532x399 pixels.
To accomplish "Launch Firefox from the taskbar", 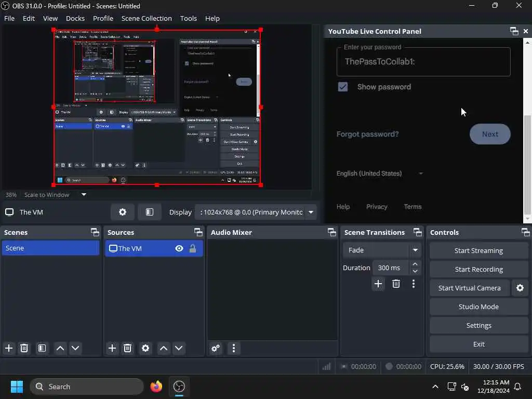I will pos(156,387).
